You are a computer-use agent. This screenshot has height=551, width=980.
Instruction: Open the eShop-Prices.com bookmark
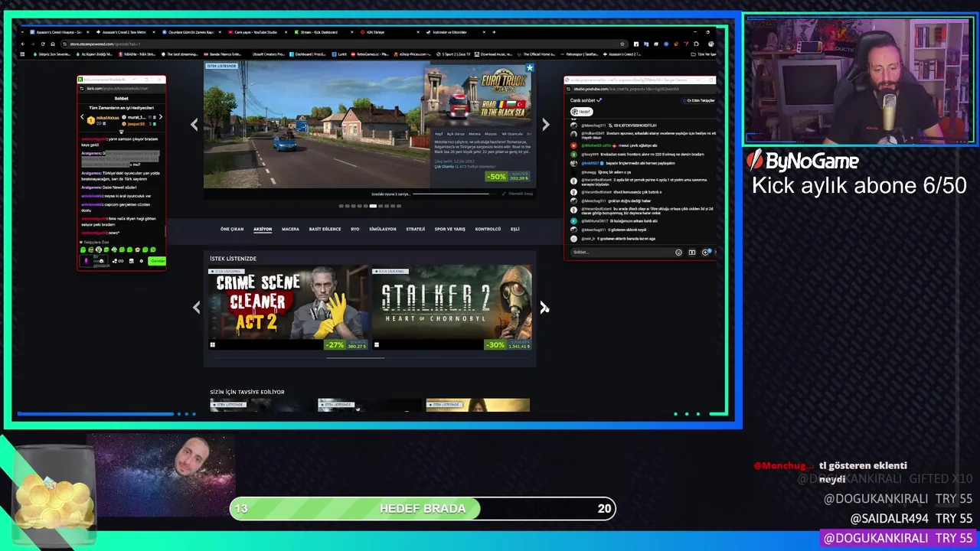413,54
